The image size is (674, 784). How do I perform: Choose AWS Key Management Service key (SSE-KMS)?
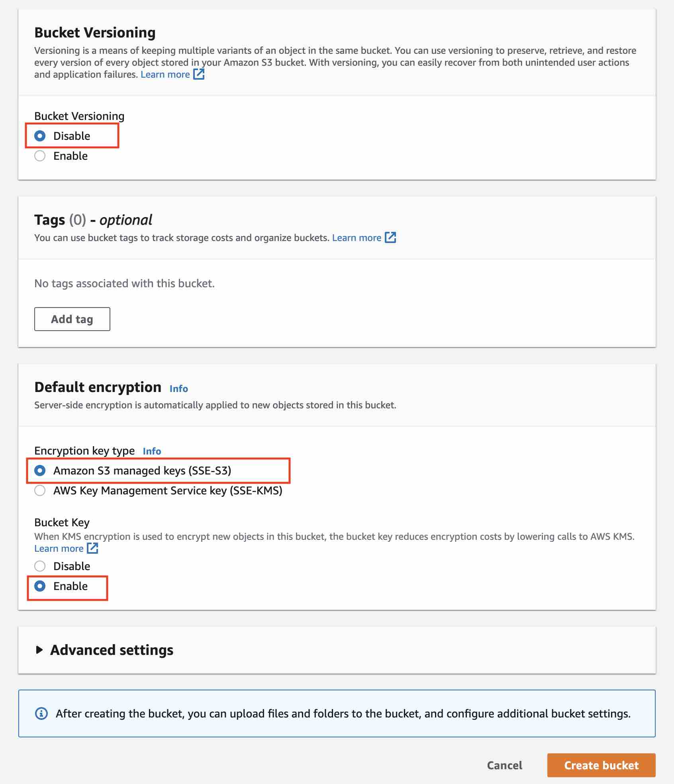[x=40, y=491]
